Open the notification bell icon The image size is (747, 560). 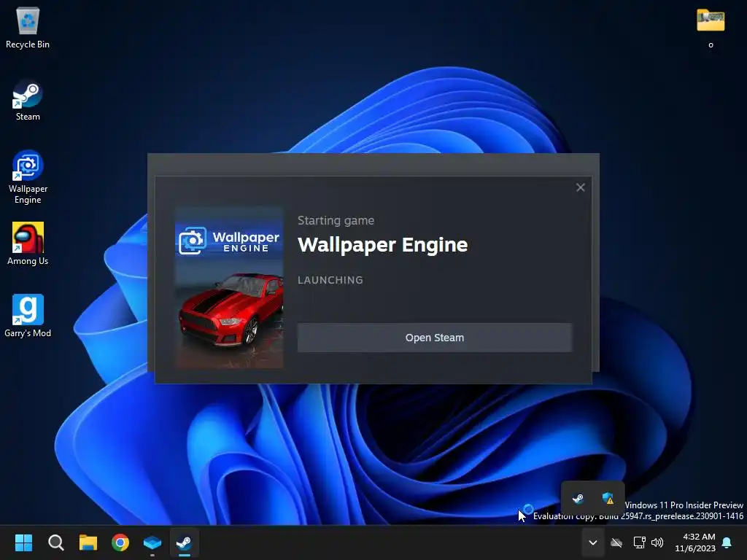[727, 542]
